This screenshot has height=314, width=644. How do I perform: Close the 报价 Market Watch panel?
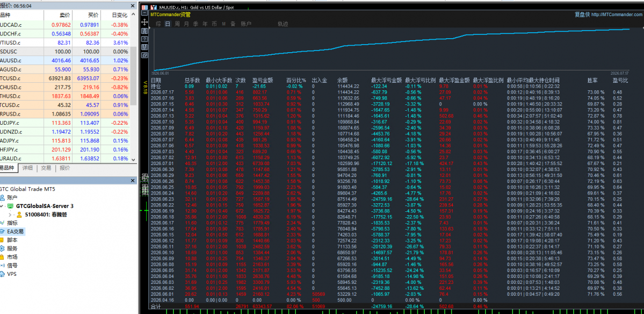click(x=132, y=6)
